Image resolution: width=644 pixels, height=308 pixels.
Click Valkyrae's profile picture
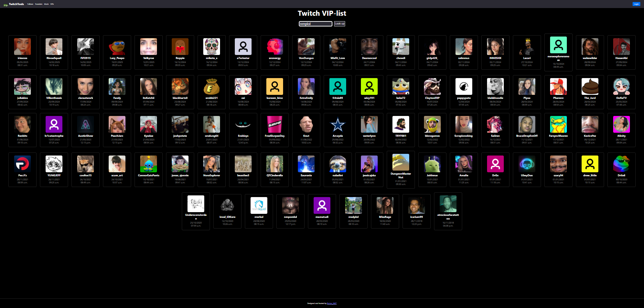click(149, 47)
